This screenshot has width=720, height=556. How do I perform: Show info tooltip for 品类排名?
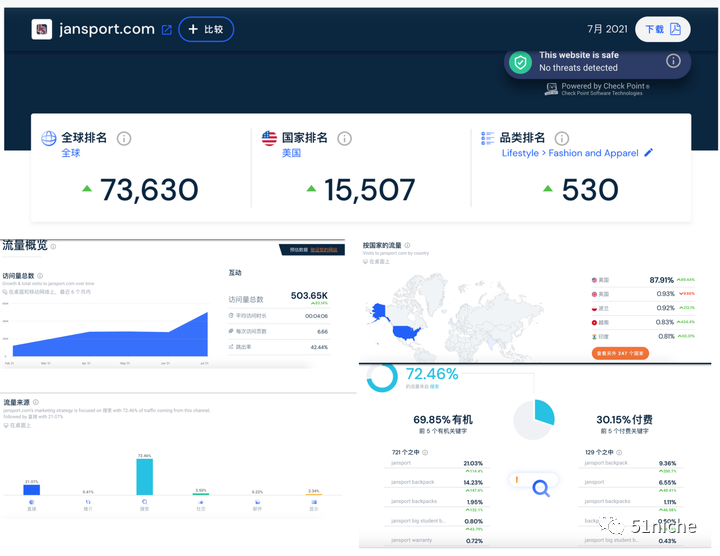pyautogui.click(x=562, y=138)
